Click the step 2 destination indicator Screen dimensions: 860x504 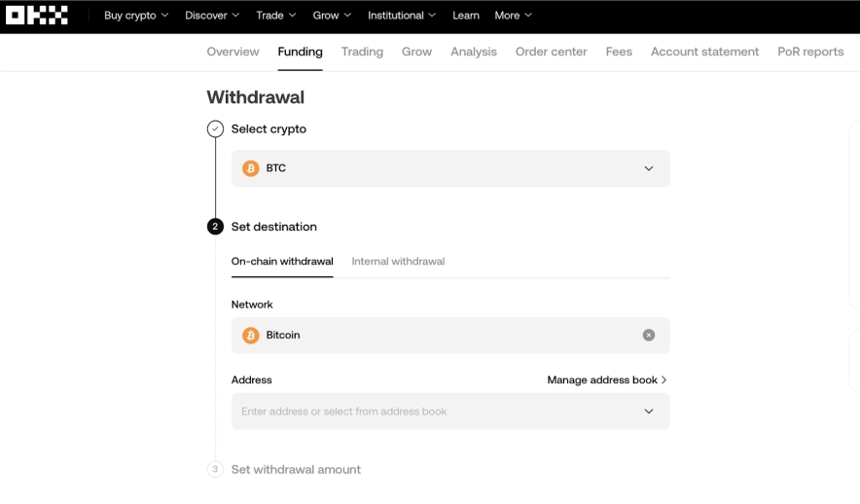(215, 227)
